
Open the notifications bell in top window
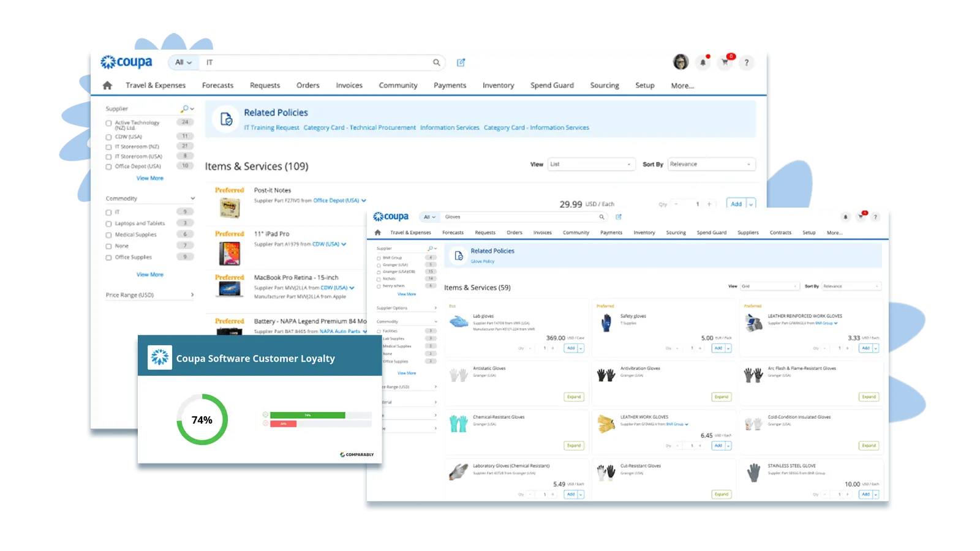[x=703, y=62]
